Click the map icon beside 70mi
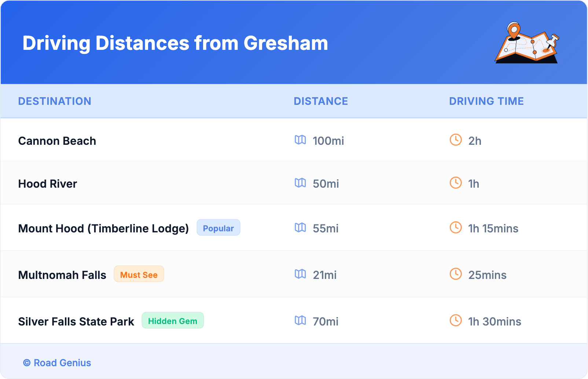Viewport: 588px width, 379px height. tap(300, 320)
